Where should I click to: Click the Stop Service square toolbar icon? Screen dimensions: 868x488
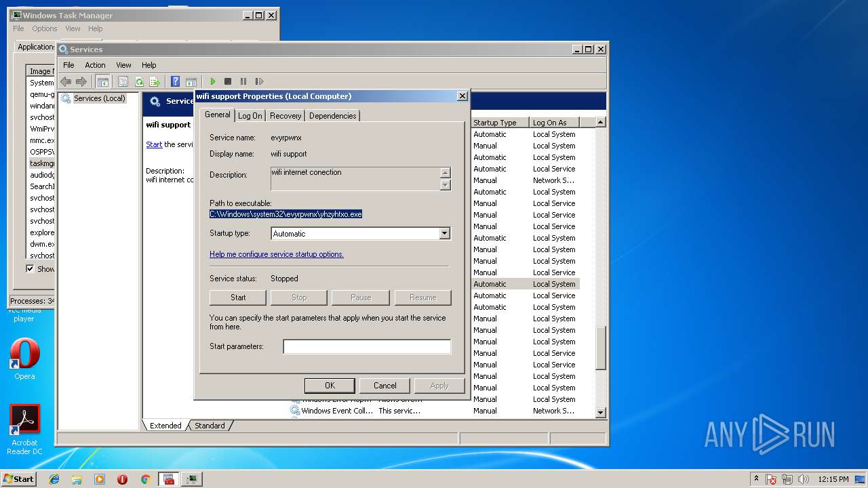(228, 81)
